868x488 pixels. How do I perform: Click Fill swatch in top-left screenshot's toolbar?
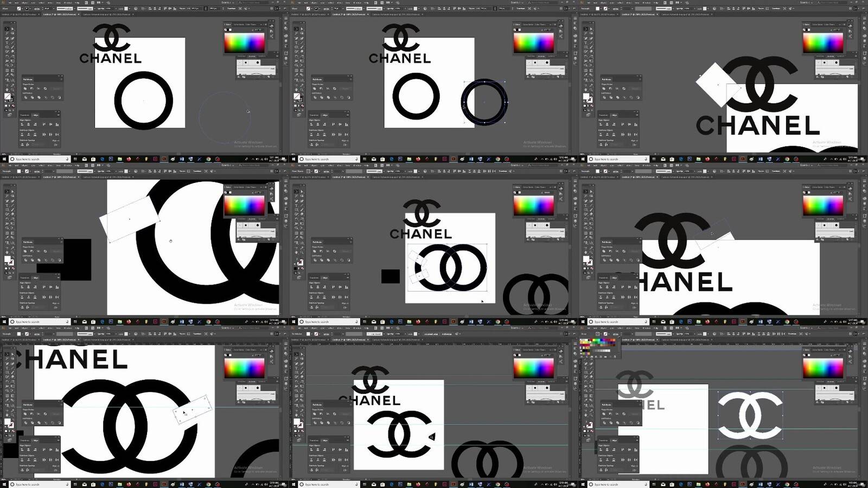(x=8, y=96)
